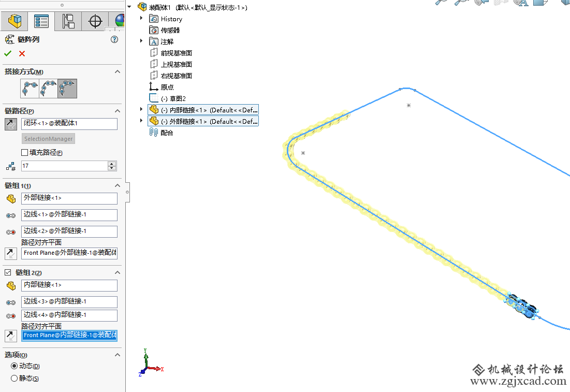Collapse the 选项 section
The image size is (570, 392).
click(118, 355)
